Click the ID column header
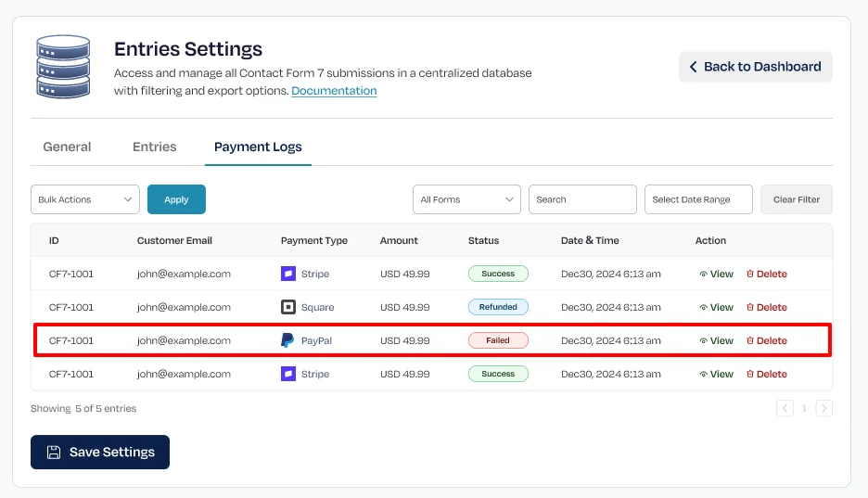This screenshot has width=868, height=498. (54, 241)
